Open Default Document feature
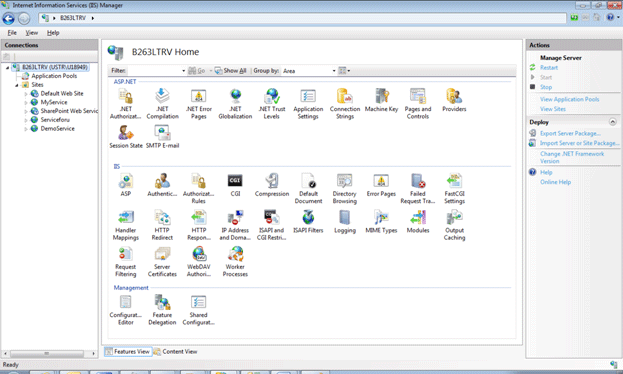 (x=308, y=188)
